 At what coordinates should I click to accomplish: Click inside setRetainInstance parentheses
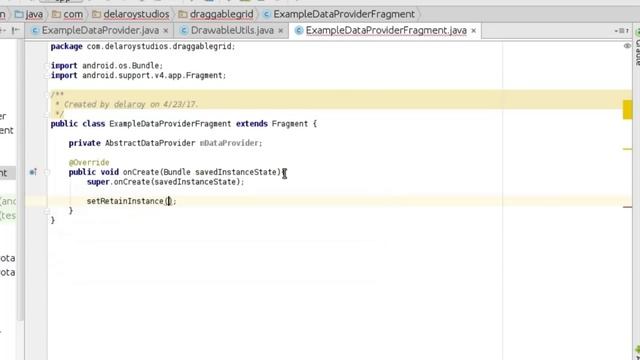tap(168, 201)
